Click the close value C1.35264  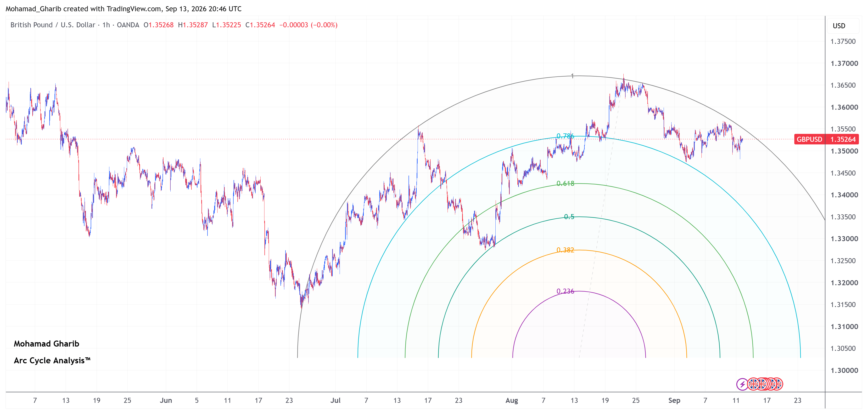click(x=260, y=25)
